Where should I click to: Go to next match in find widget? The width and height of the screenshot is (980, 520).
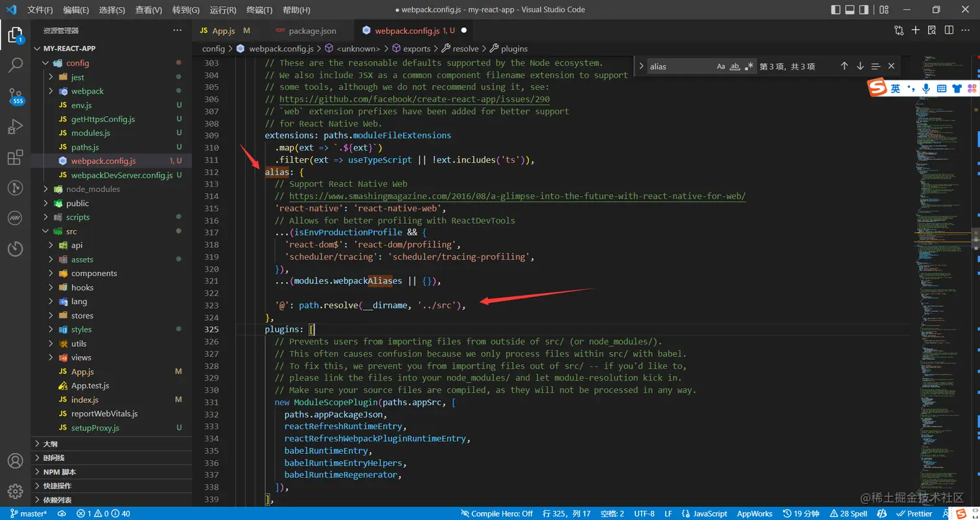[860, 66]
